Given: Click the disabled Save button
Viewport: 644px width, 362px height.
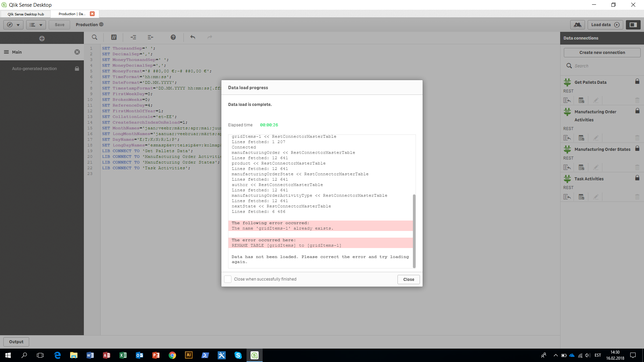Looking at the screenshot, I should pos(59,25).
